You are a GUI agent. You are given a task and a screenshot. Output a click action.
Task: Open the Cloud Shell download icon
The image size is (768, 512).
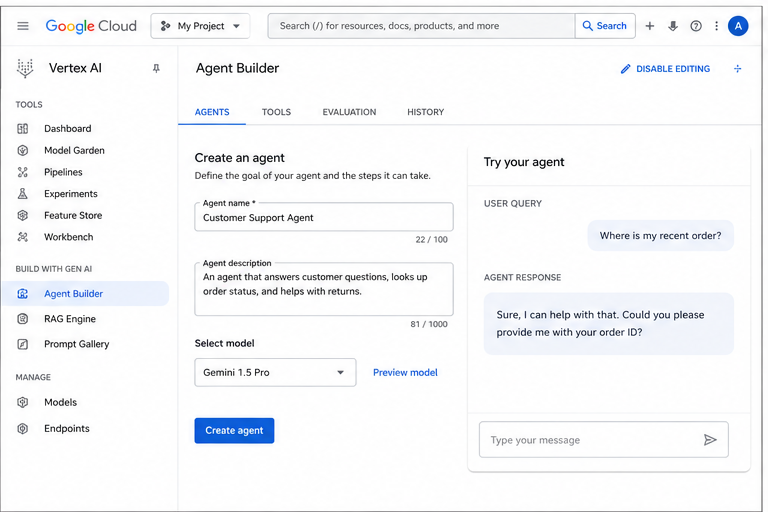click(673, 26)
